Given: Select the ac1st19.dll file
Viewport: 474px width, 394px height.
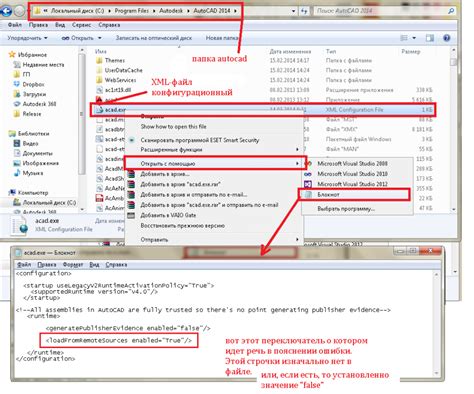Looking at the screenshot, I should [x=118, y=90].
